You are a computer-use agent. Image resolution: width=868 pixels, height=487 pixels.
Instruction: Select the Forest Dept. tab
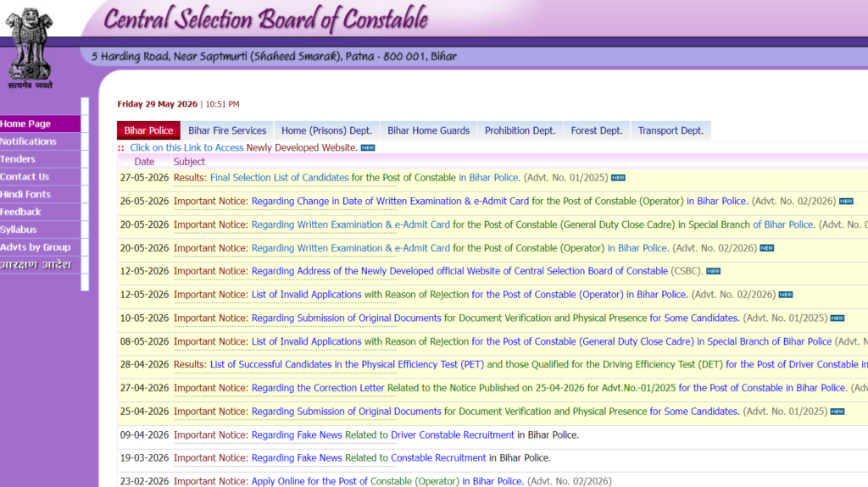(597, 130)
